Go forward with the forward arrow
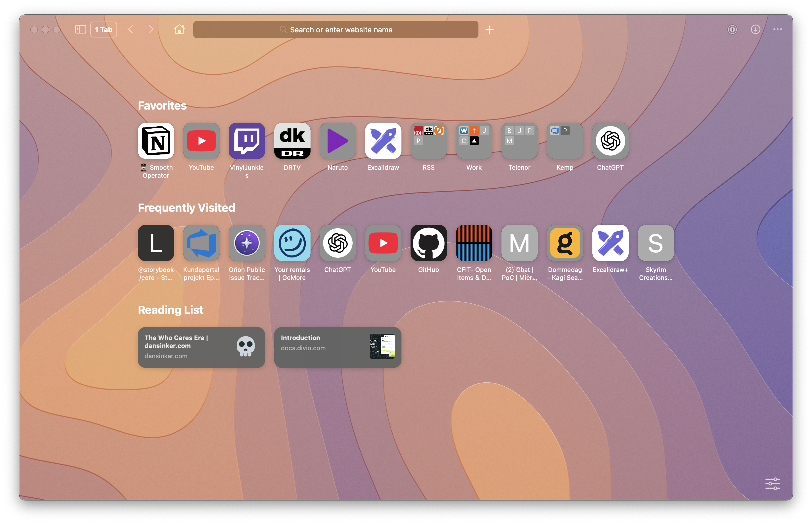The height and width of the screenshot is (524, 812). (x=151, y=30)
